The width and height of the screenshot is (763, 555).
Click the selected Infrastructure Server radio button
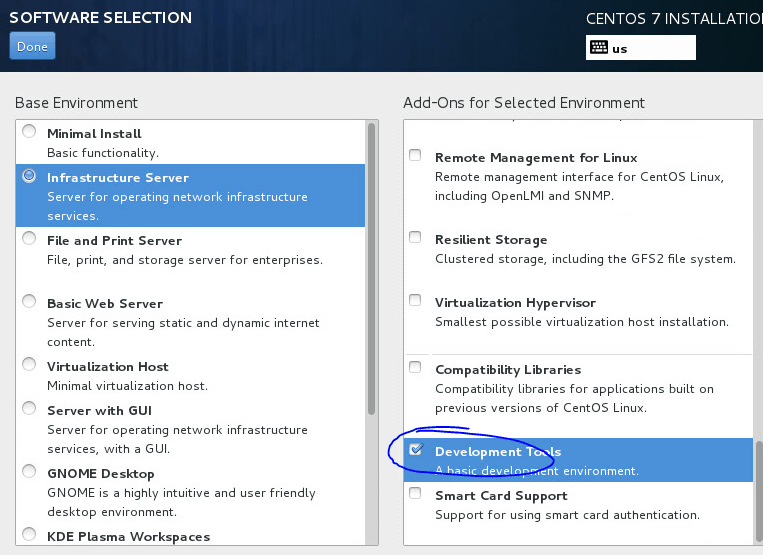[29, 176]
